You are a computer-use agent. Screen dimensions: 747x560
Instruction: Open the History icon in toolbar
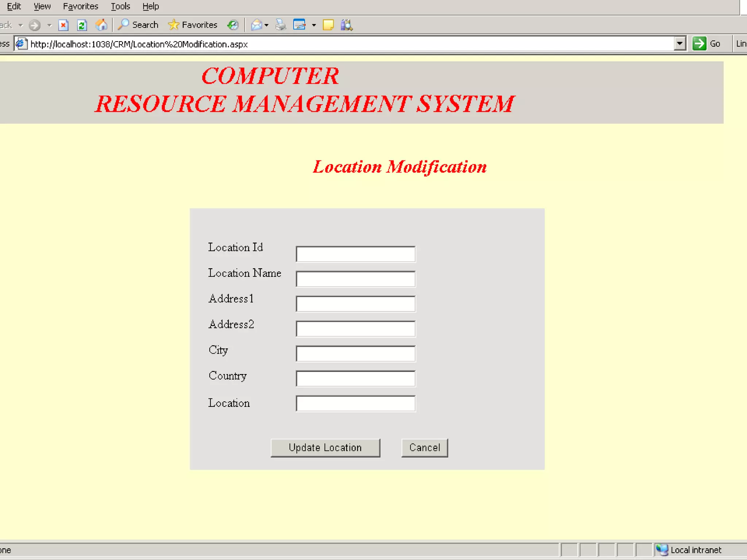(x=233, y=25)
